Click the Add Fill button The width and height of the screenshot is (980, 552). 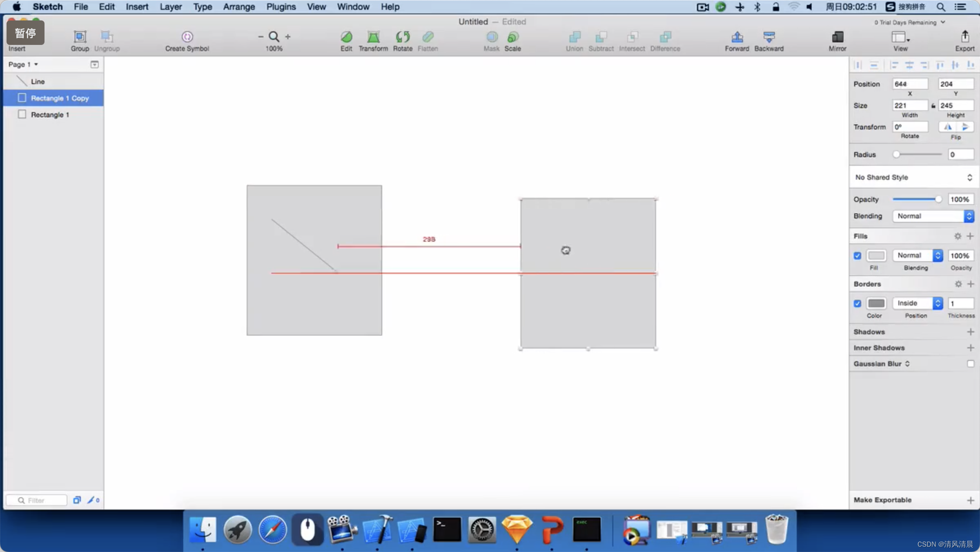[971, 236]
